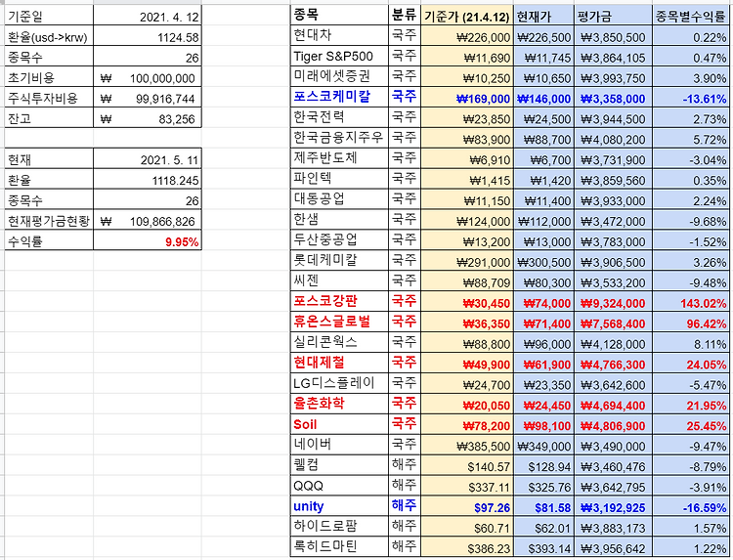This screenshot has width=733, height=560.
Task: Select the 잔고 value 83,256
Action: click(x=148, y=118)
